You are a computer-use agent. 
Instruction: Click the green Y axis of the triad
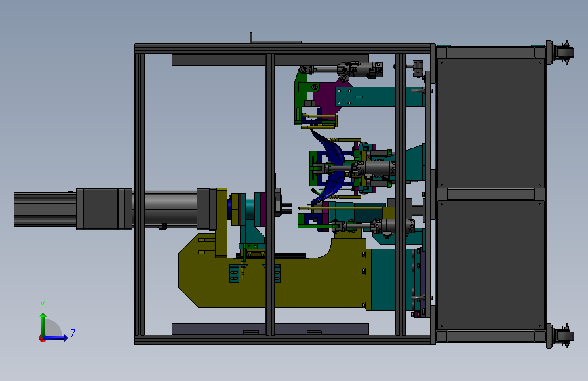[43, 325]
